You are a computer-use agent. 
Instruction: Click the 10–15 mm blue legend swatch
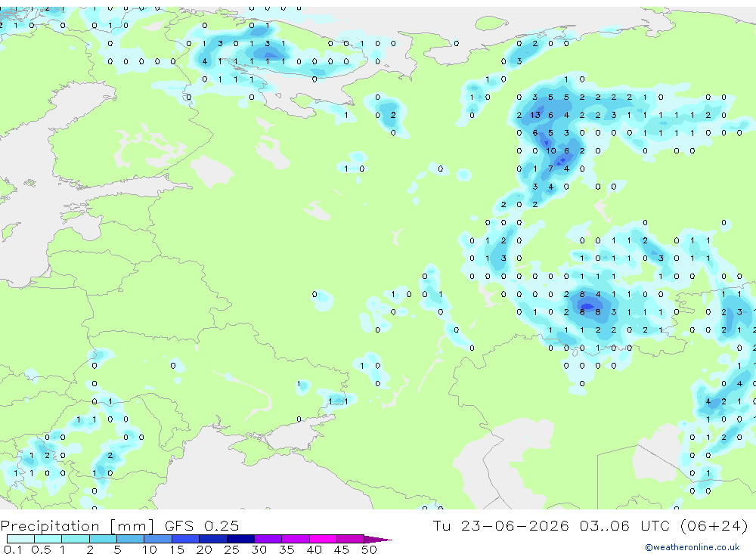pyautogui.click(x=158, y=539)
